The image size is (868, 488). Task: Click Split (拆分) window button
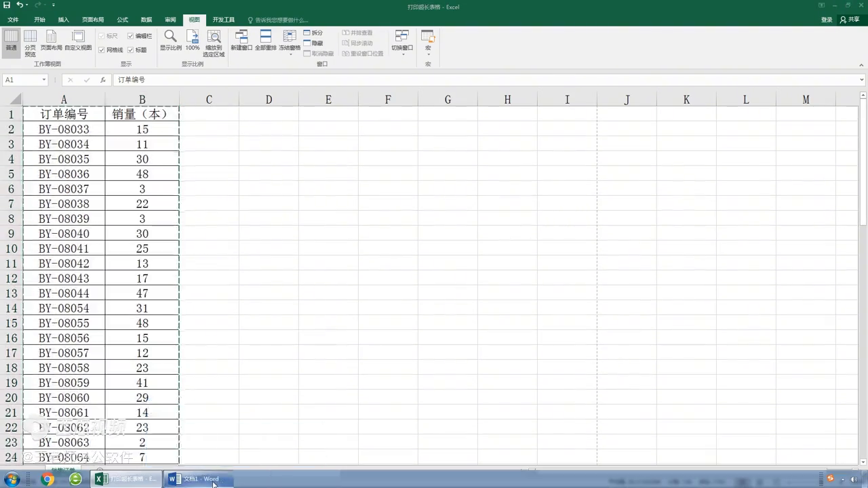coord(313,33)
